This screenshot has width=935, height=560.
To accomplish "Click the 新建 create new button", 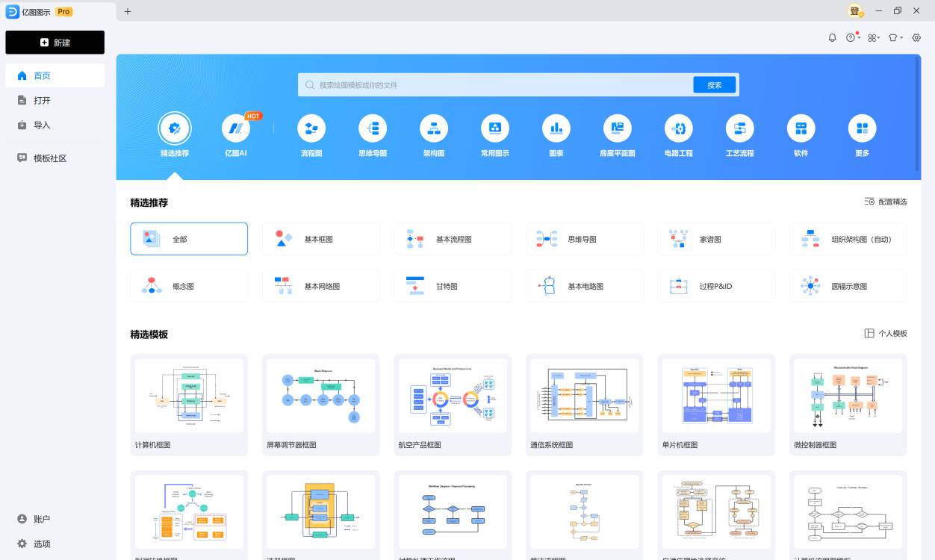I will (55, 43).
